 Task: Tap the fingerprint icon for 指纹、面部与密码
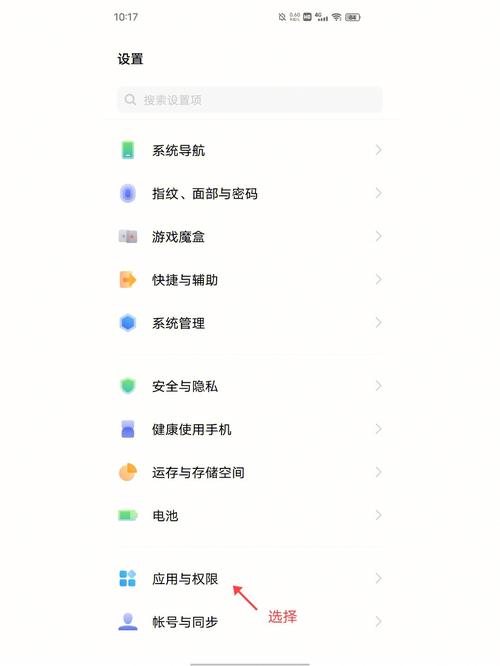127,193
